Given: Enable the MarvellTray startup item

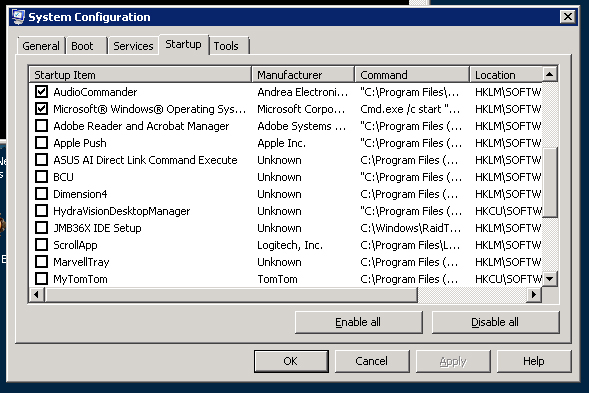Looking at the screenshot, I should point(41,262).
